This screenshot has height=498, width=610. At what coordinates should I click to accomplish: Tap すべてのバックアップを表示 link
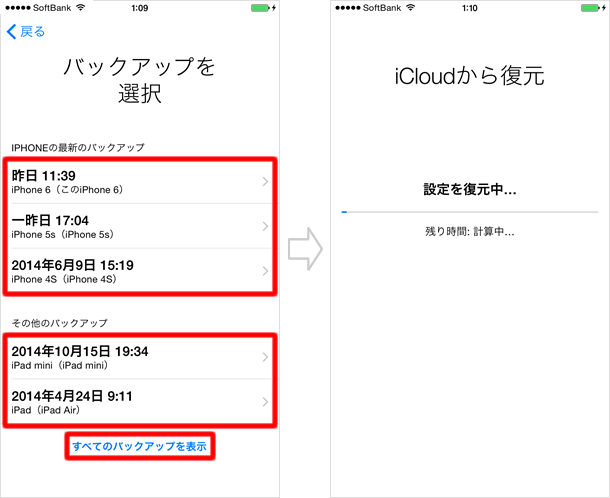(x=140, y=446)
